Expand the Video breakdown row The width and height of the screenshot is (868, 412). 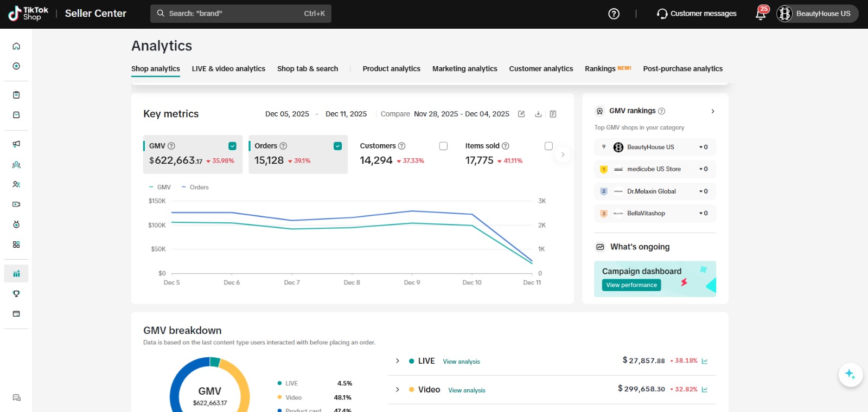tap(397, 390)
